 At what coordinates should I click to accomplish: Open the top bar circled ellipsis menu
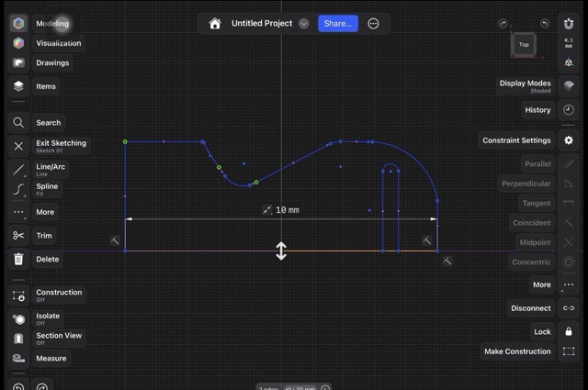(x=373, y=24)
